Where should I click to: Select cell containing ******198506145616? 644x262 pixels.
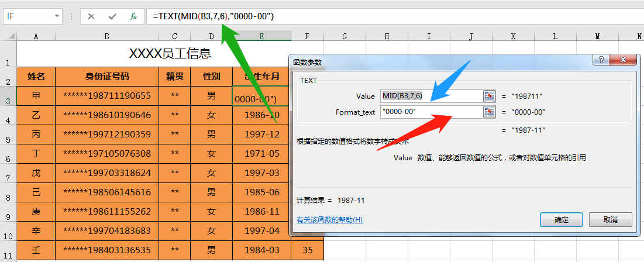tap(107, 192)
